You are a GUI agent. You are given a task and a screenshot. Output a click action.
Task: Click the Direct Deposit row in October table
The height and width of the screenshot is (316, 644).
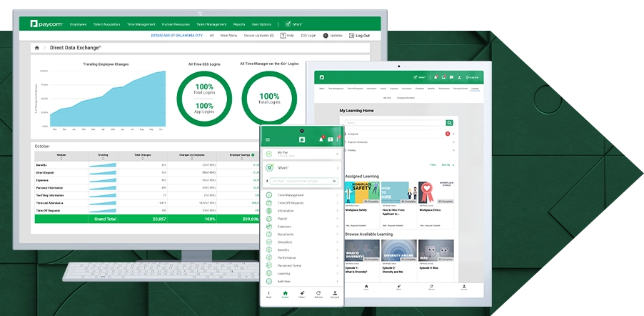coord(148,173)
